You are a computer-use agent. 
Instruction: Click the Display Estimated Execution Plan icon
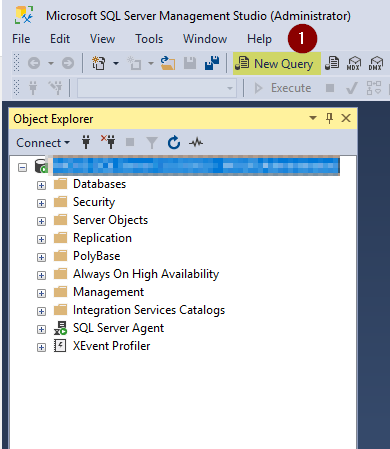[x=374, y=88]
